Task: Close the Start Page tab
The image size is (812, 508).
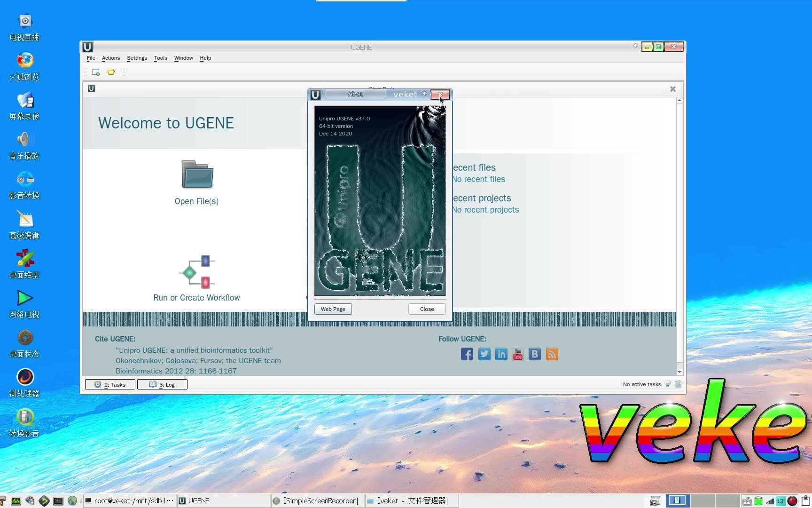Action: coord(673,89)
